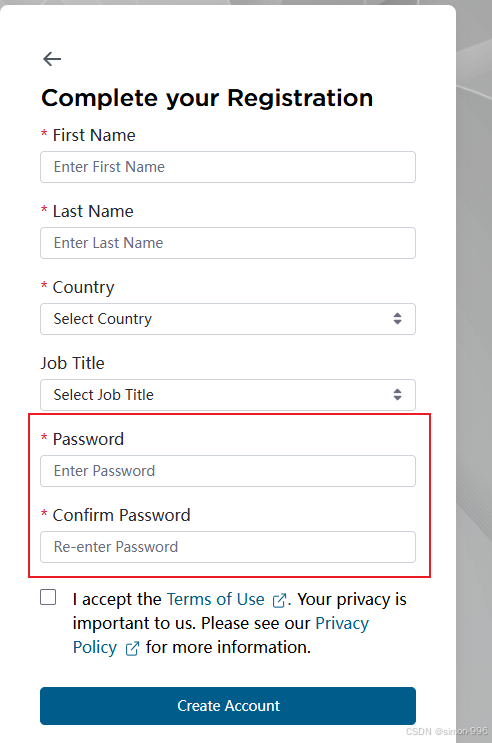The image size is (492, 743).
Task: Tick the accept Terms of Use checkbox
Action: coord(48,597)
